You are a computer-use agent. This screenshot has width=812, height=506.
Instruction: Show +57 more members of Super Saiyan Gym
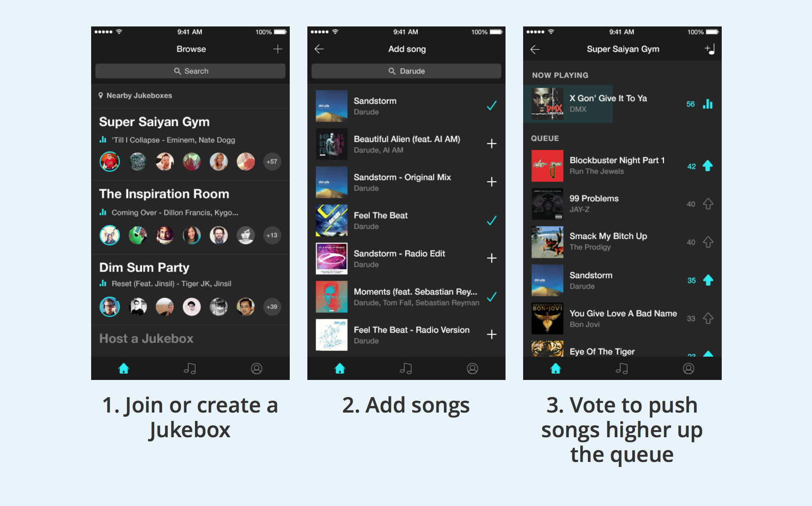coord(272,162)
